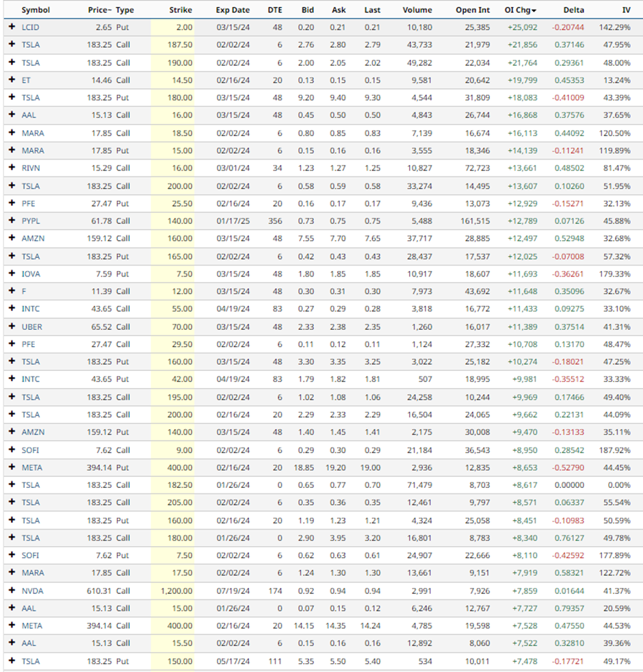This screenshot has height=672, width=643.
Task: Sort by the Volume column header
Action: point(417,10)
